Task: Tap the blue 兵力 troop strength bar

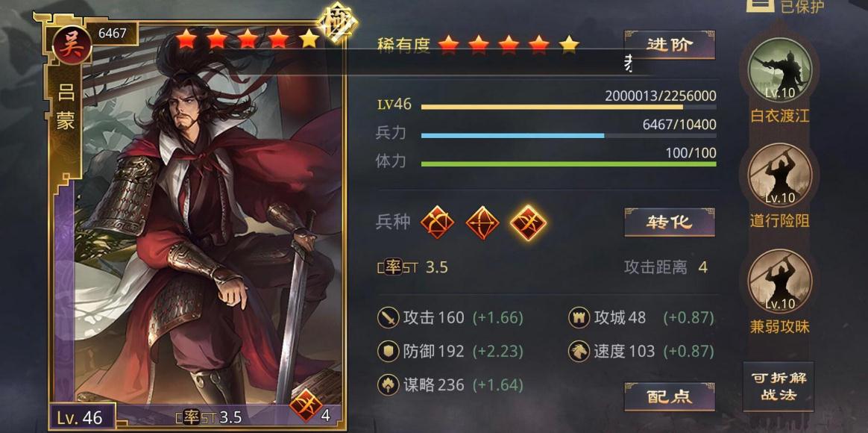Action: tap(568, 135)
